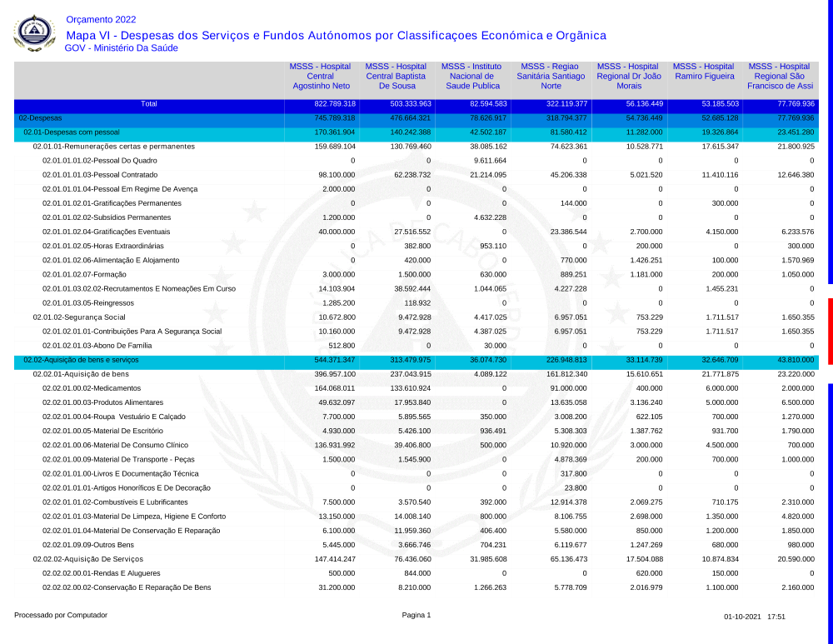Select the '02.01-Despesas com pessoal' row
The height and width of the screenshot is (644, 833).
point(72,132)
